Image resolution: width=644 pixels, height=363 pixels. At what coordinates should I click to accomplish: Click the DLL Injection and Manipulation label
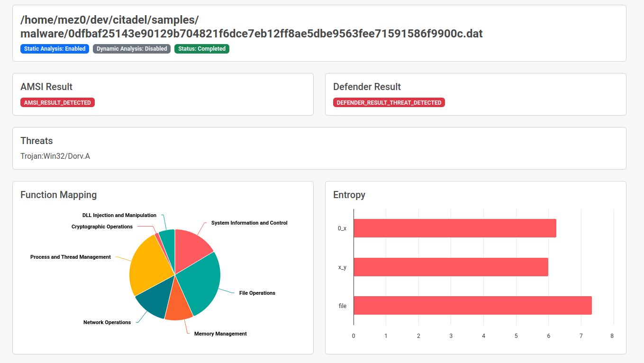[x=119, y=215]
